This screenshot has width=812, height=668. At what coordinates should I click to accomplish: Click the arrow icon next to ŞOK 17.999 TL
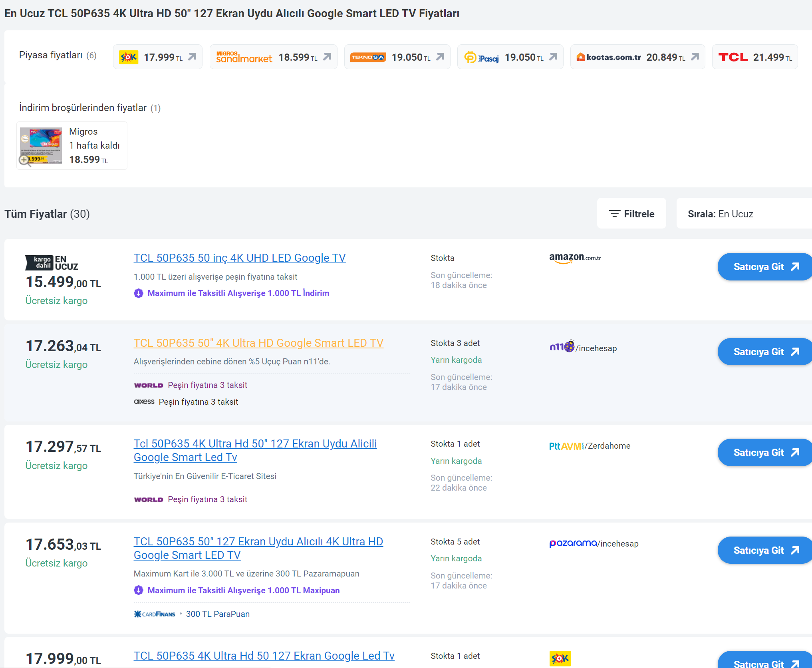[192, 57]
